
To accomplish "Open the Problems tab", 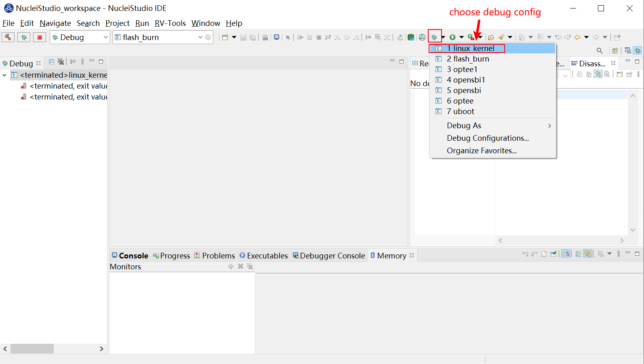I will click(x=215, y=256).
